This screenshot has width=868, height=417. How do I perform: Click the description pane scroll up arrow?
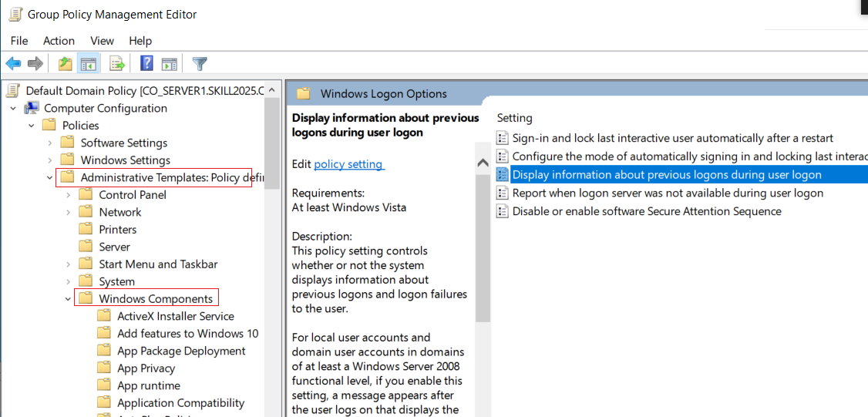click(x=483, y=163)
